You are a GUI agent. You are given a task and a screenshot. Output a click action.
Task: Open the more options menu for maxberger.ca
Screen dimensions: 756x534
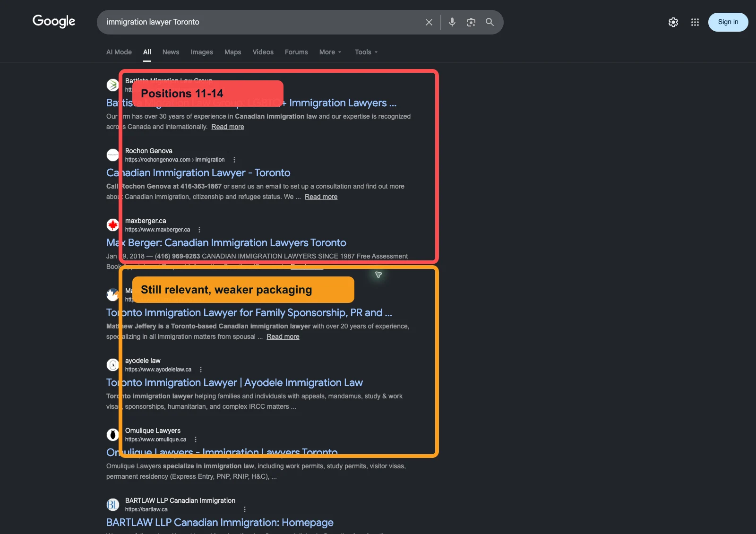199,230
